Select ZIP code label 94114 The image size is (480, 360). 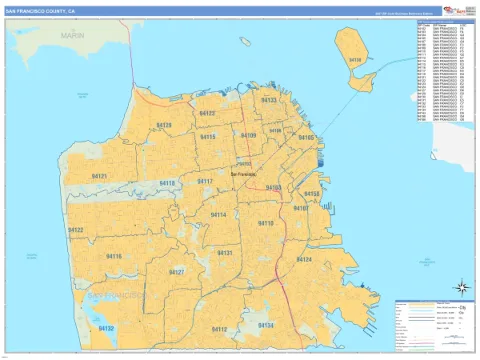(218, 215)
